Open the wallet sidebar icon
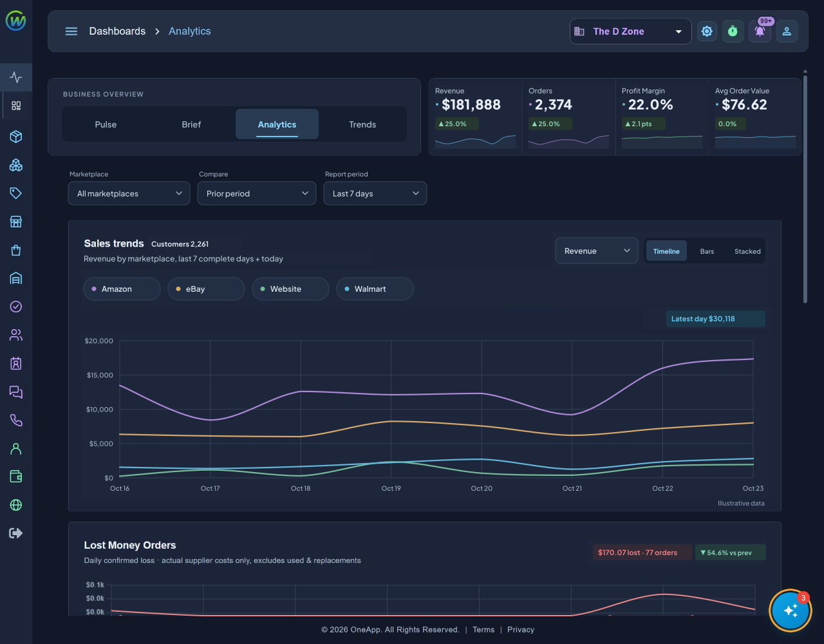The width and height of the screenshot is (824, 644). (x=16, y=477)
